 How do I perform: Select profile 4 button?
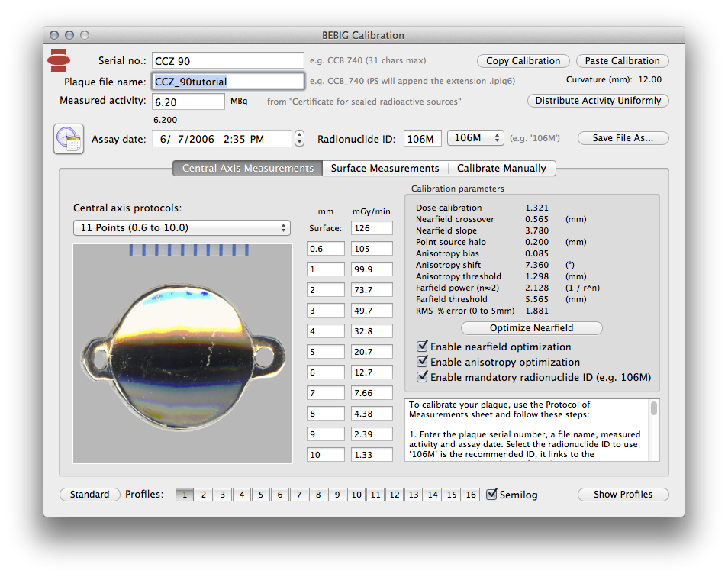pyautogui.click(x=242, y=495)
